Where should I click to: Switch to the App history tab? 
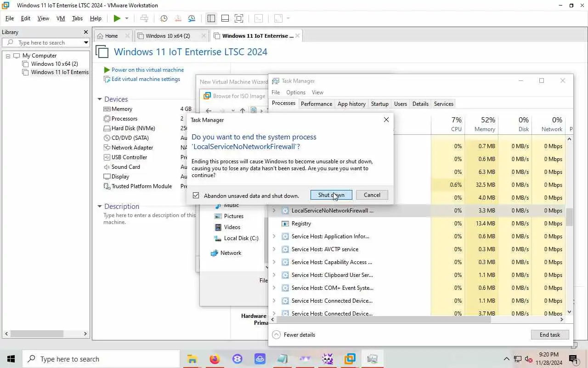(351, 104)
